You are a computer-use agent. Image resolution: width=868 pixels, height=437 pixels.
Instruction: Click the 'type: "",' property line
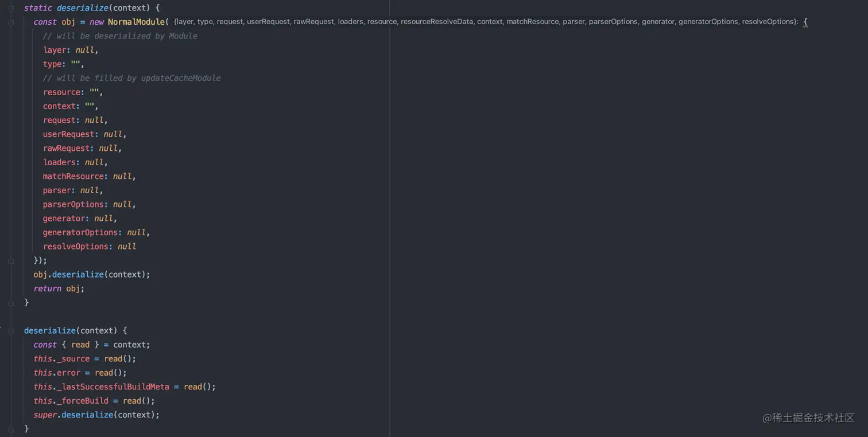[64, 64]
